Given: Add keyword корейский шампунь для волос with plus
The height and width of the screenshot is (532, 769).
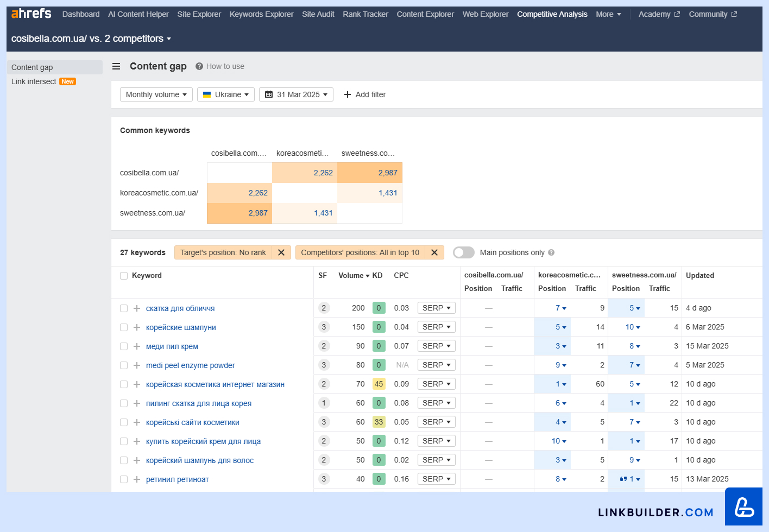Looking at the screenshot, I should [137, 460].
